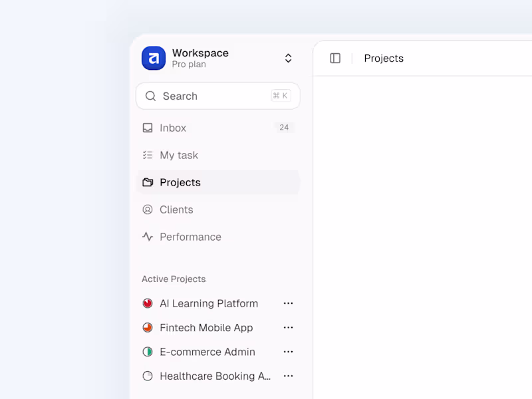The image size is (532, 399).
Task: Click the progress circle beside Healthcare Booking
Action: click(147, 376)
